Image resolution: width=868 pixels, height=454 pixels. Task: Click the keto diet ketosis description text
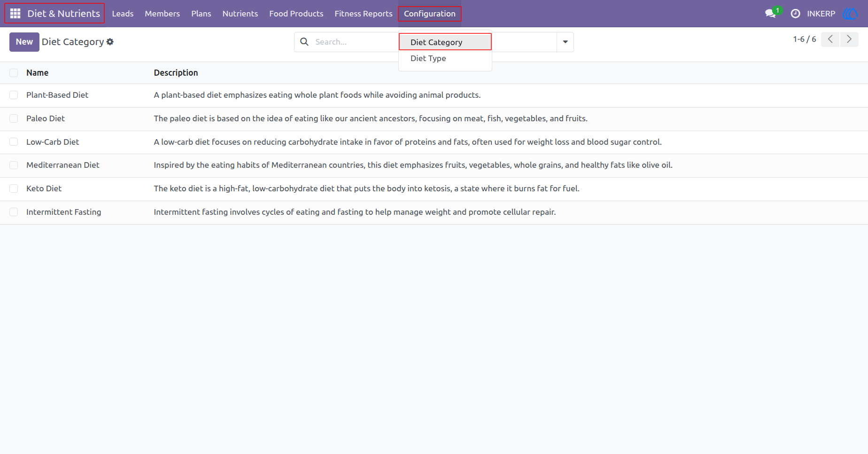[366, 188]
